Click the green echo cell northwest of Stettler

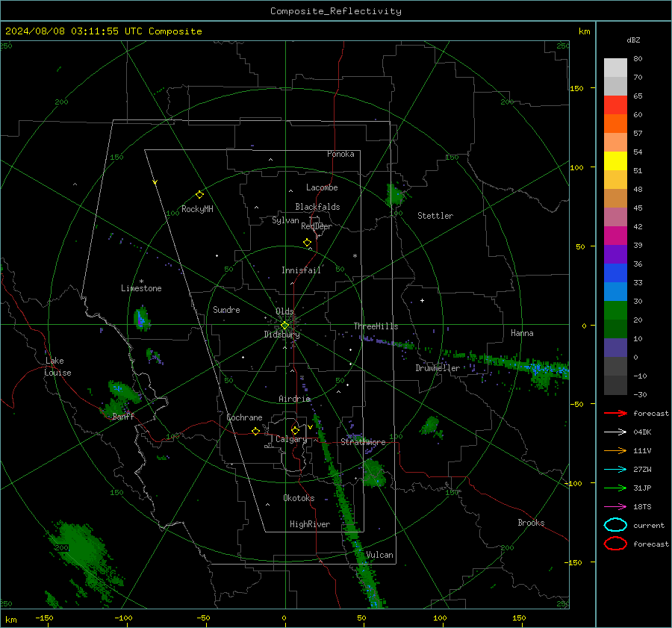click(x=395, y=195)
